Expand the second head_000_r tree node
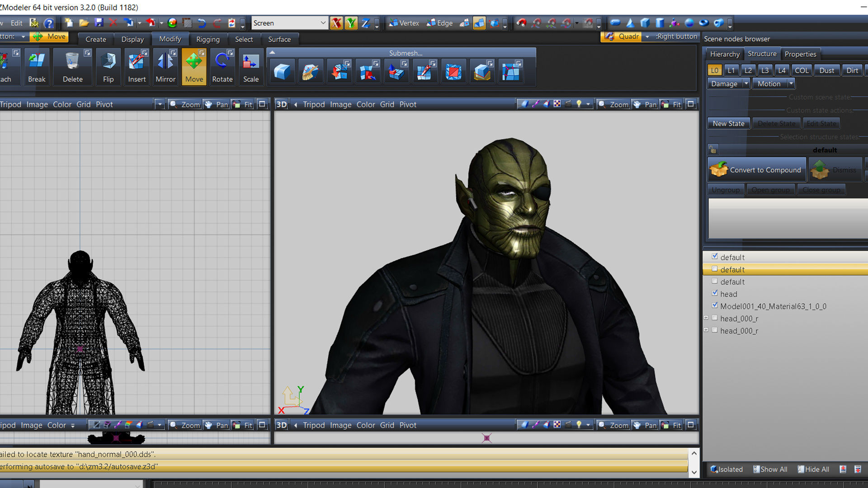 [706, 330]
